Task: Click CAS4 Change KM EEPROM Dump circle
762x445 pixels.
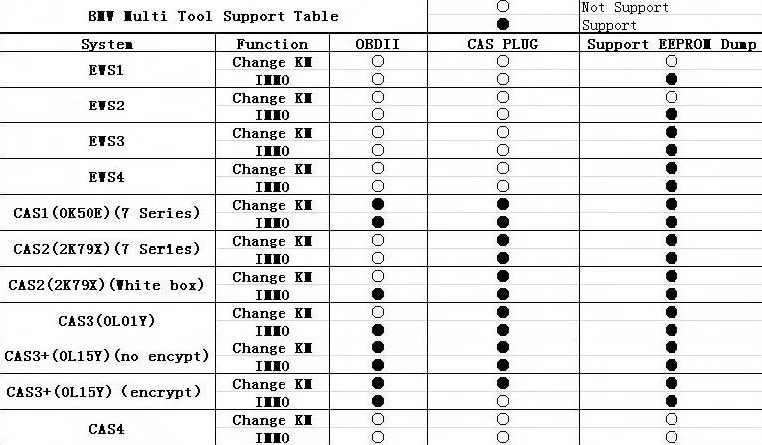Action: coord(672,419)
